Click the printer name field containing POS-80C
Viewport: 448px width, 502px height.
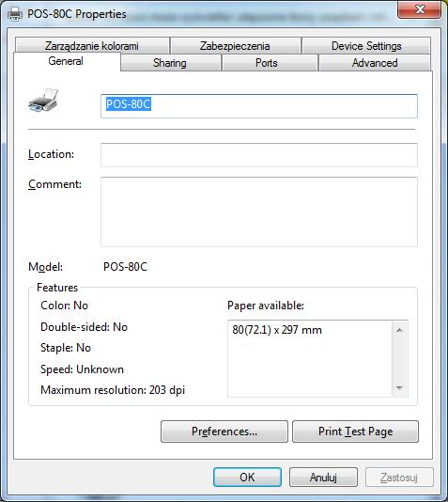pyautogui.click(x=259, y=106)
